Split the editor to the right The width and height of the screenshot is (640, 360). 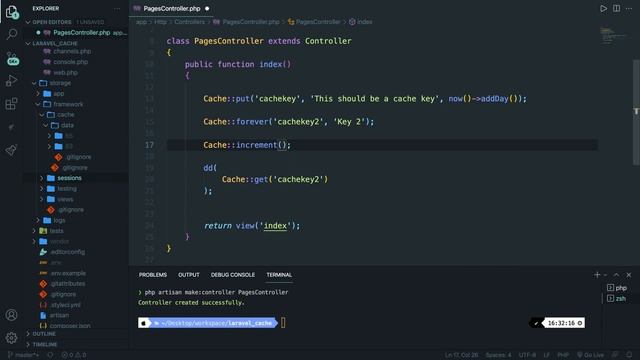click(616, 8)
